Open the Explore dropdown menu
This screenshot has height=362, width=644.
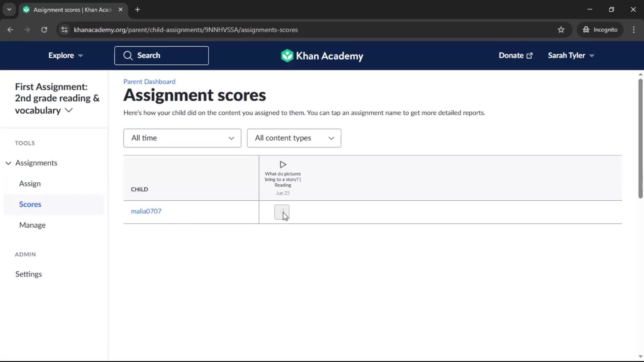65,56
